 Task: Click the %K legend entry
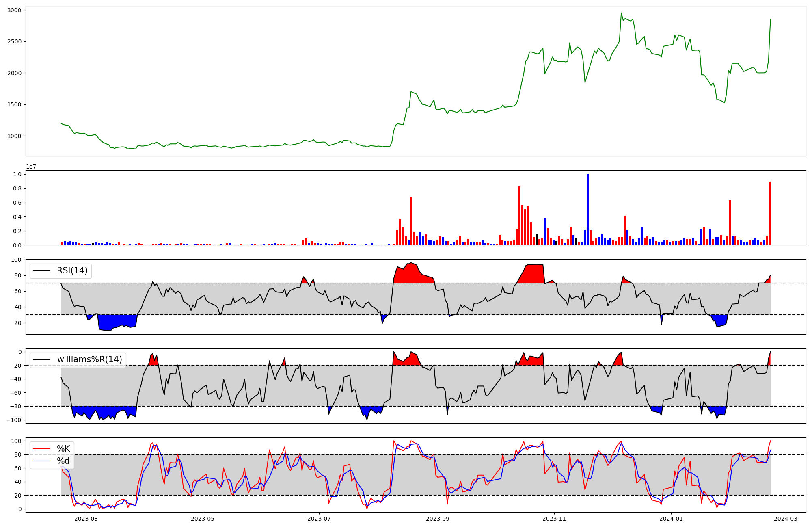(63, 449)
